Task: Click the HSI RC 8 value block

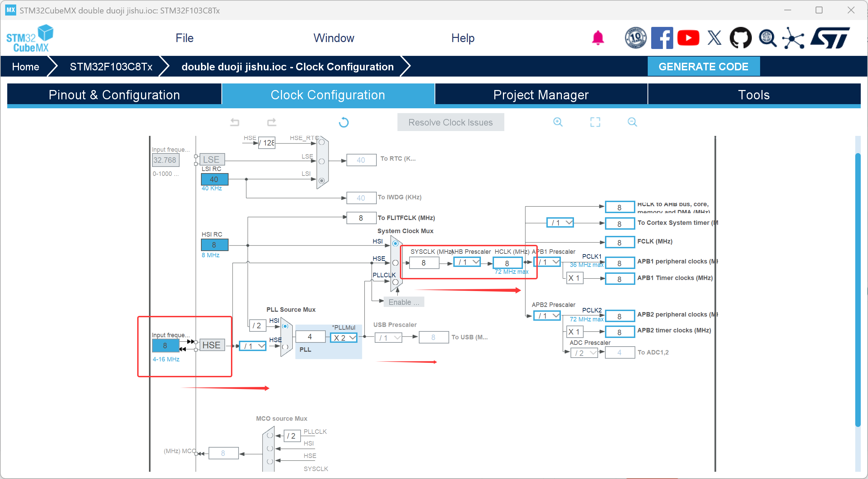Action: point(214,245)
